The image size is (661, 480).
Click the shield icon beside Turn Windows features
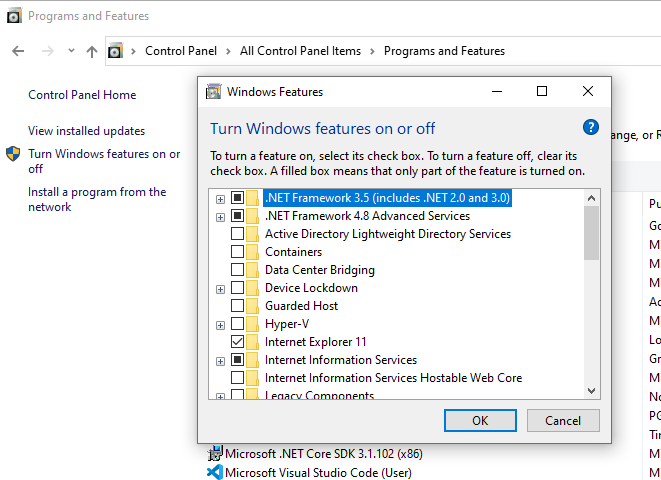(13, 154)
